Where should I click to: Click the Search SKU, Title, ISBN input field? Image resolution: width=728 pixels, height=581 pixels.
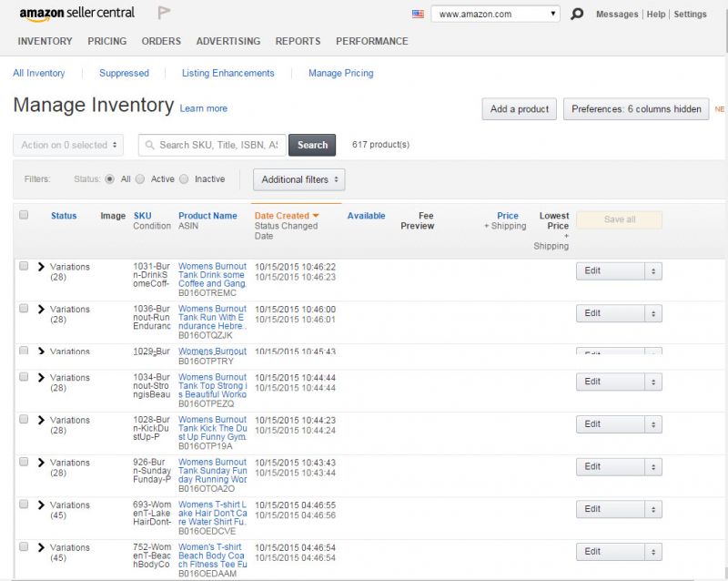[x=212, y=145]
